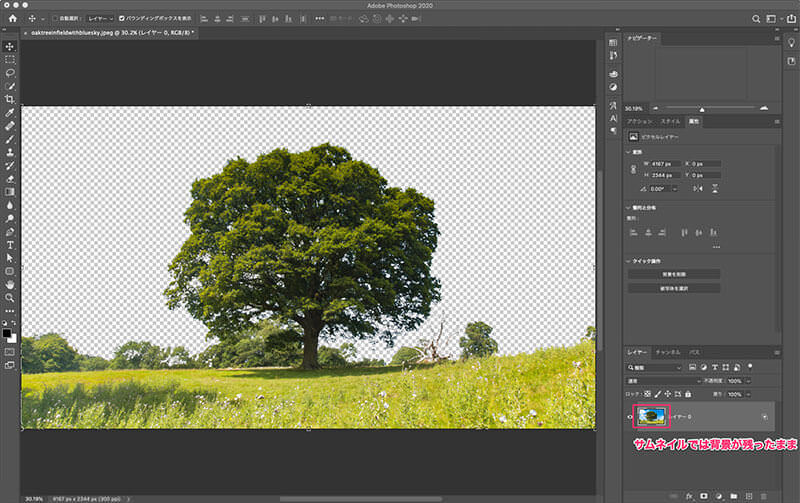Open the Fill 100% dropdown arrow
This screenshot has width=800, height=503.
pyautogui.click(x=748, y=394)
